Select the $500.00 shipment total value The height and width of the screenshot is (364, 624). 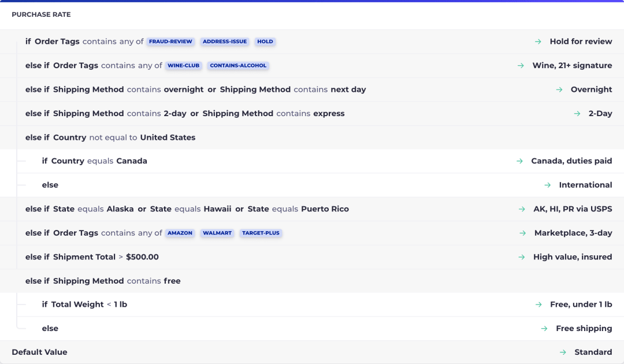point(142,257)
